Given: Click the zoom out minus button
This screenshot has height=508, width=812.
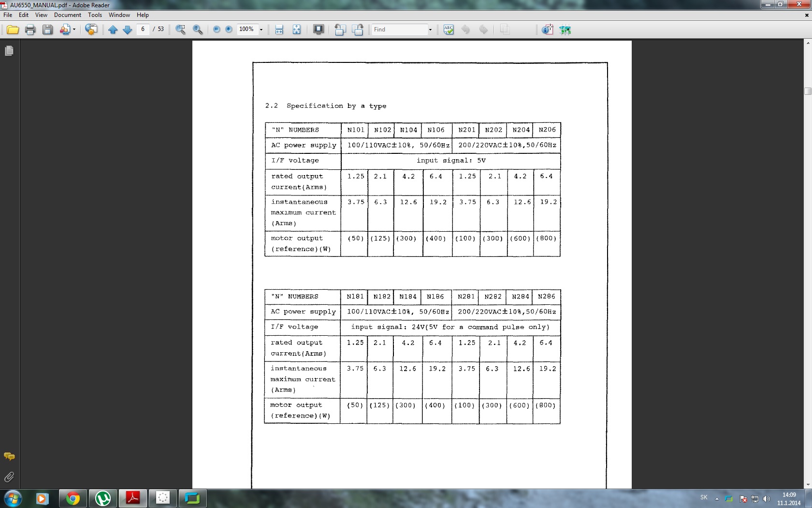Looking at the screenshot, I should point(217,30).
